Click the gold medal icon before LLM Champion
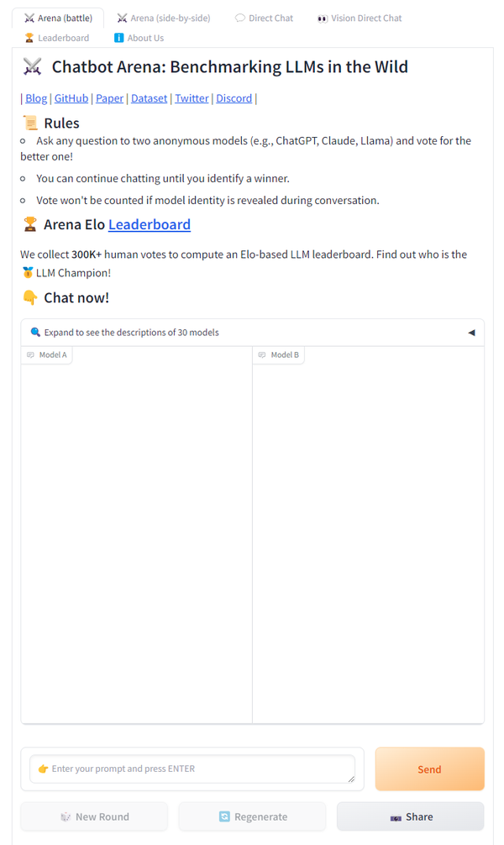The image size is (504, 845). click(28, 273)
